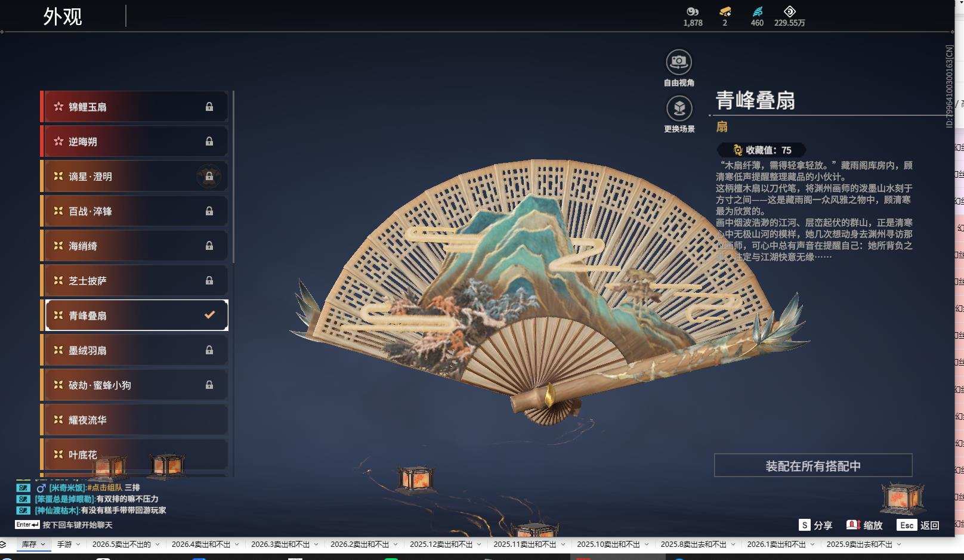Screen dimensions: 964x560
Task: Click the lock icon on 破劫·蜜蜂小狗
Action: coord(209,385)
